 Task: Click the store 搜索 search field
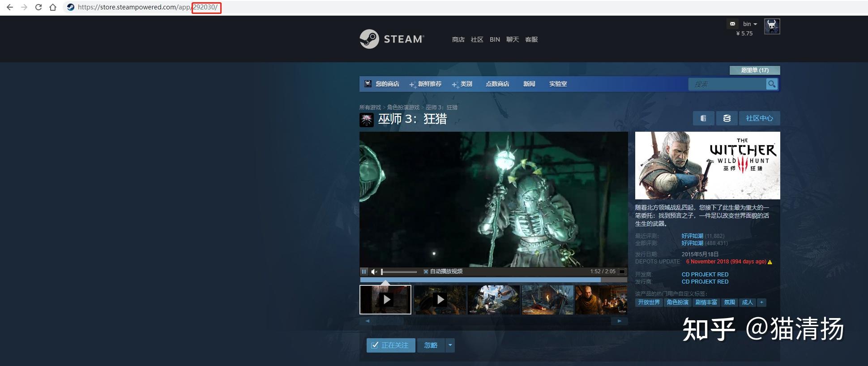727,84
